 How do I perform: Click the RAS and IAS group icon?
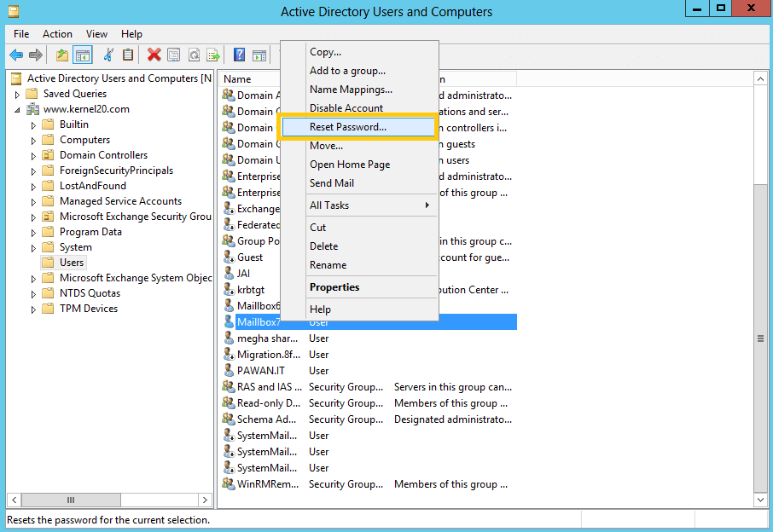click(229, 386)
